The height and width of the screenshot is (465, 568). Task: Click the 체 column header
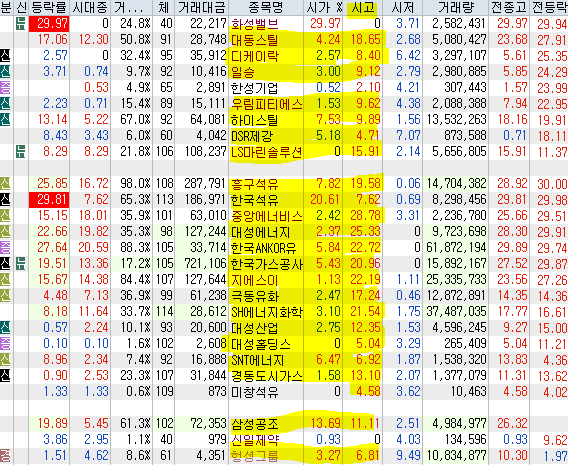(x=164, y=7)
